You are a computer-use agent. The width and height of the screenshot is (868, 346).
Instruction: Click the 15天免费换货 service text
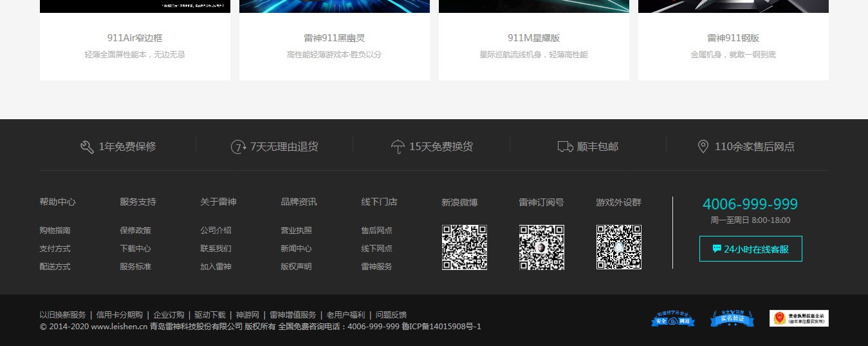(x=441, y=147)
